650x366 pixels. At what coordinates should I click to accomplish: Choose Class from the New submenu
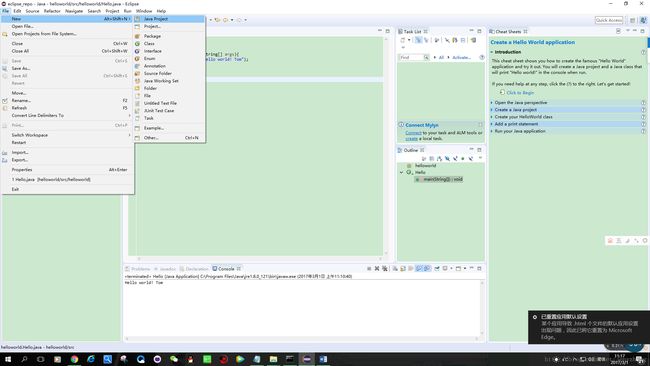[x=169, y=44]
